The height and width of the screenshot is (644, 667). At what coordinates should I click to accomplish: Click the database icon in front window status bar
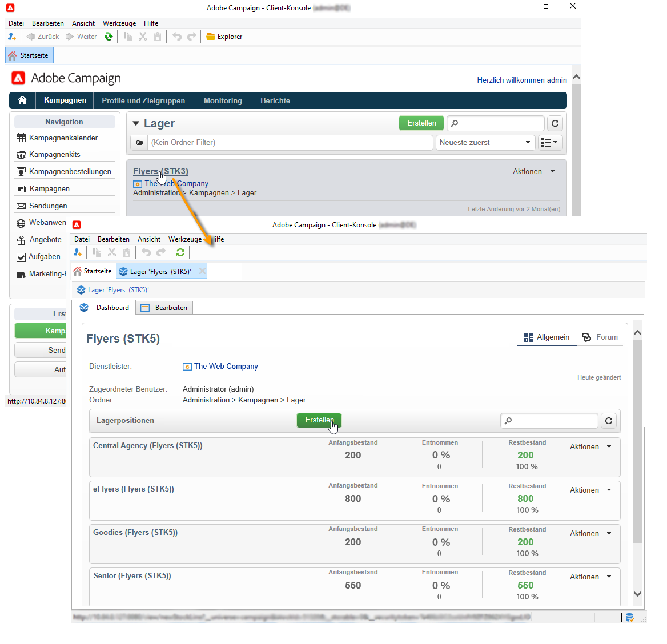[x=629, y=617]
